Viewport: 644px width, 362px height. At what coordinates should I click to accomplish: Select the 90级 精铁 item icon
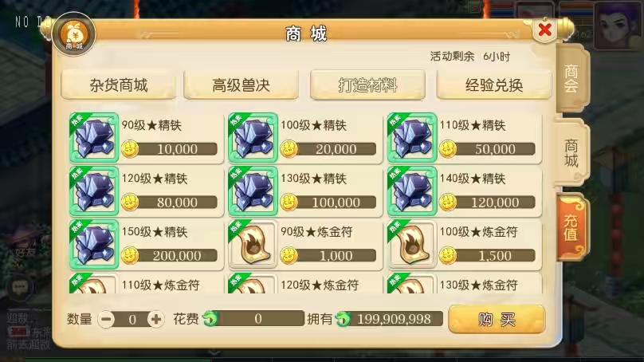95,137
